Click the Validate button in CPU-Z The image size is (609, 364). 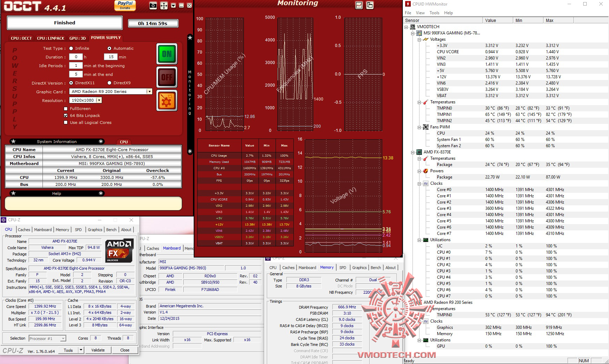(98, 350)
